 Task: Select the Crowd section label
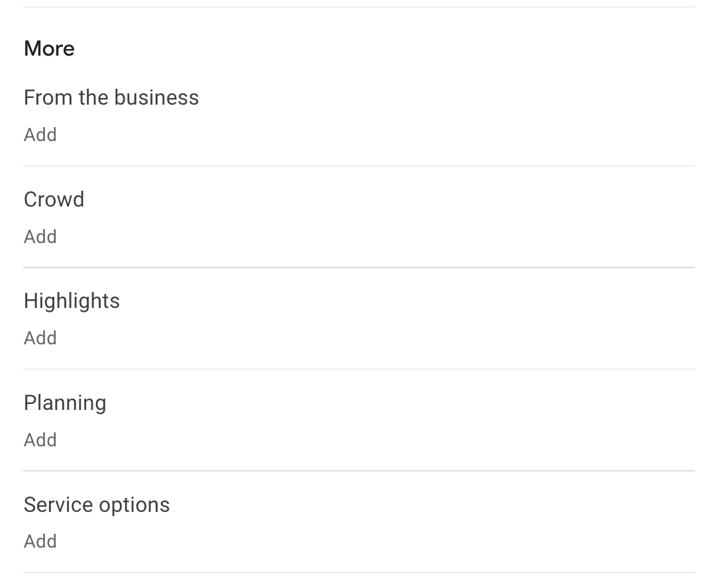click(54, 200)
